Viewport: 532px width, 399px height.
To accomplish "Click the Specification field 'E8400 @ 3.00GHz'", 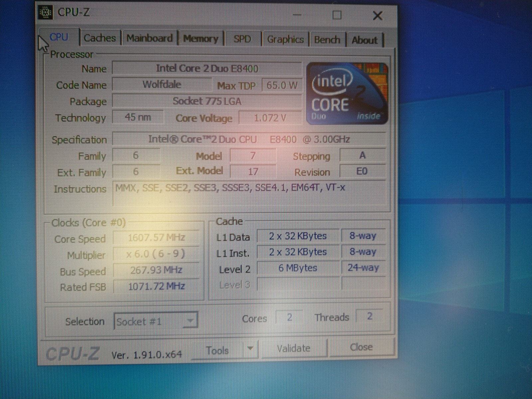I will point(249,139).
